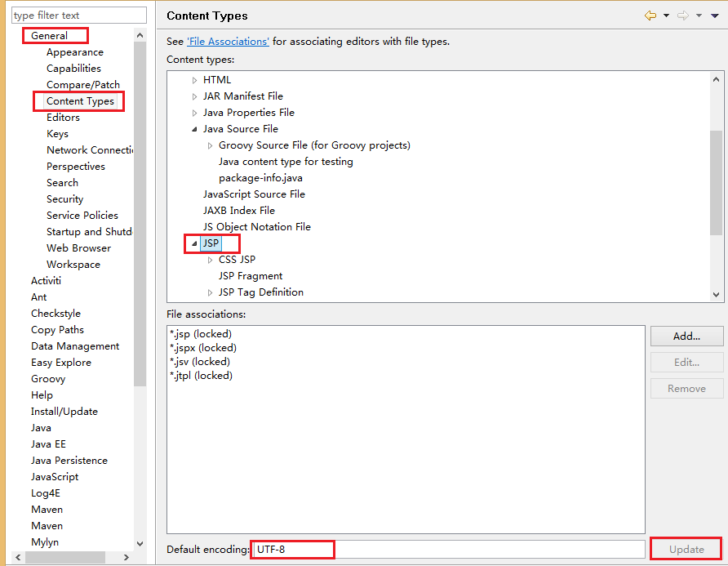Click scroll-right arrow of preferences tree

(127, 557)
